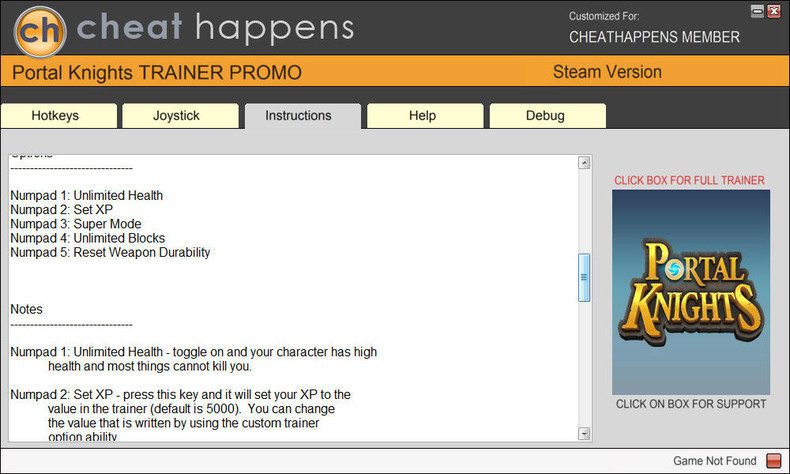Minimize the trainer window
The width and height of the screenshot is (790, 474).
[757, 11]
